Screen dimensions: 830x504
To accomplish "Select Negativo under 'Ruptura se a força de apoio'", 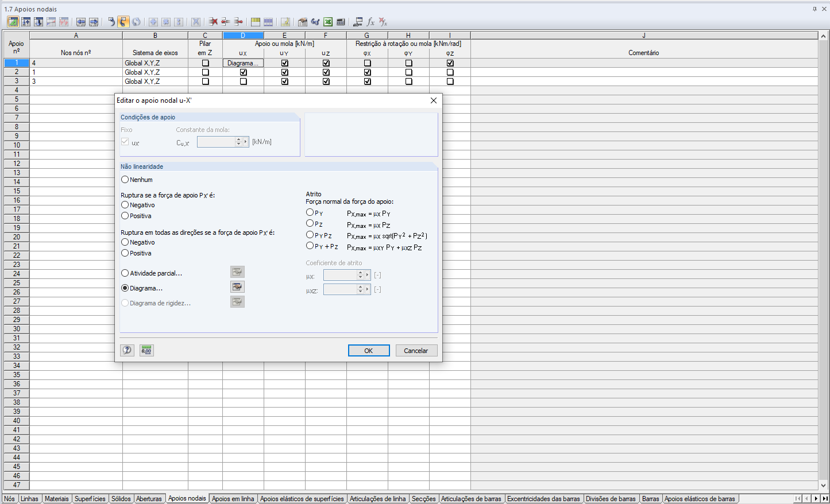I will (125, 205).
